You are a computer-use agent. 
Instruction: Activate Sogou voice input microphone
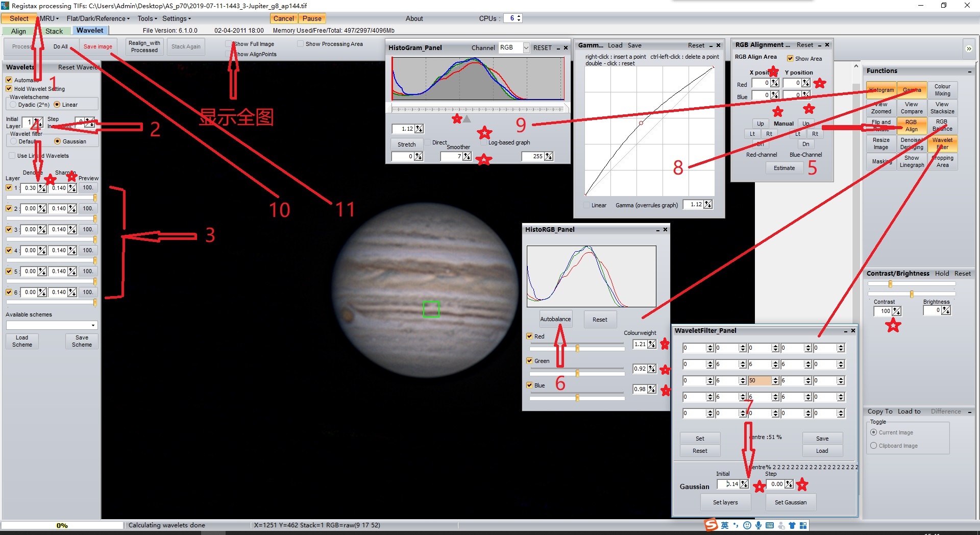pyautogui.click(x=758, y=525)
